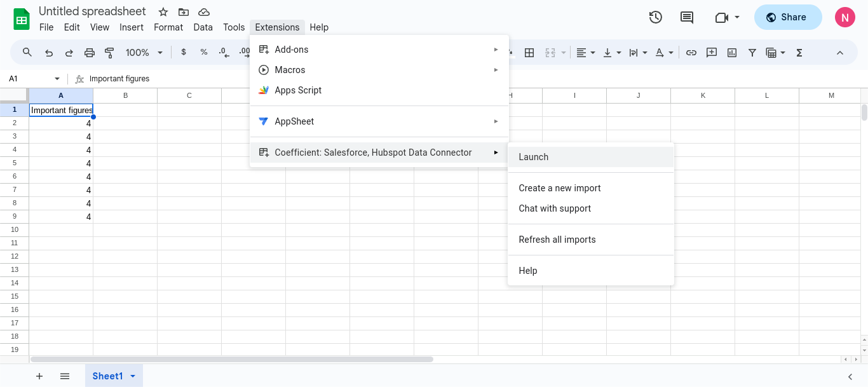The image size is (868, 387).
Task: Select Chat with support
Action: pyautogui.click(x=555, y=208)
